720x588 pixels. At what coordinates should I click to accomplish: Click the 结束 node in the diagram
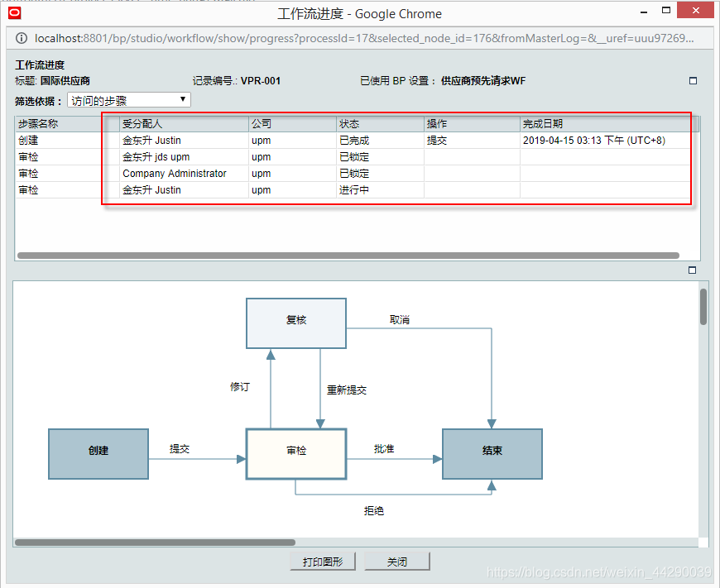tap(492, 454)
